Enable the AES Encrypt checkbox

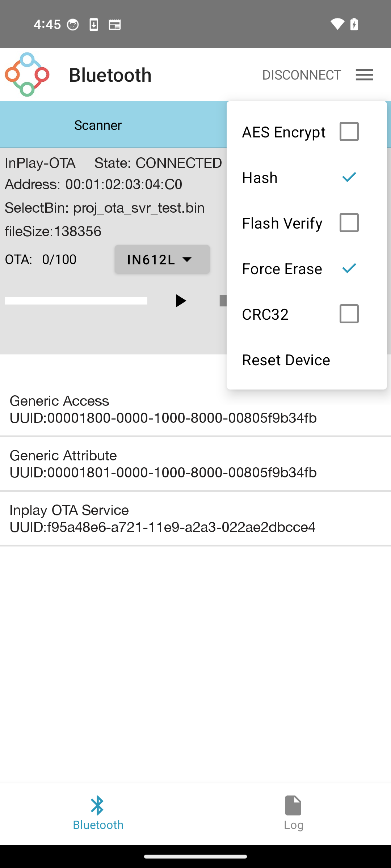coord(349,131)
